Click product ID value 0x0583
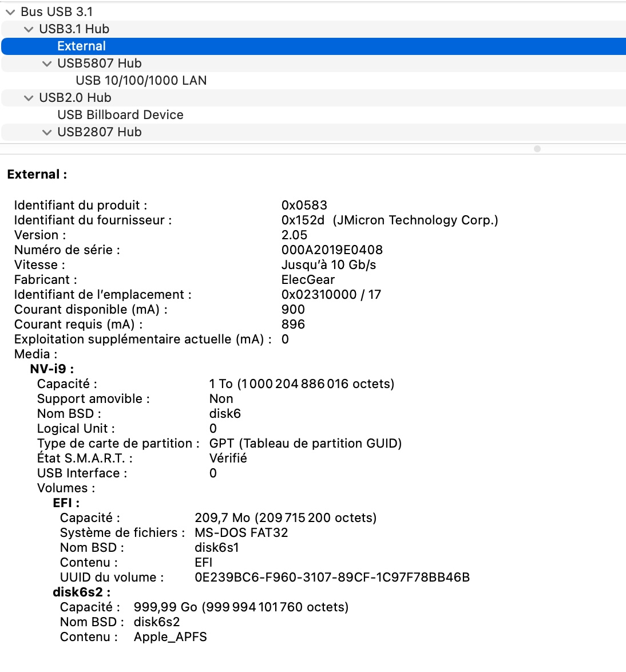This screenshot has width=626, height=672. (304, 205)
